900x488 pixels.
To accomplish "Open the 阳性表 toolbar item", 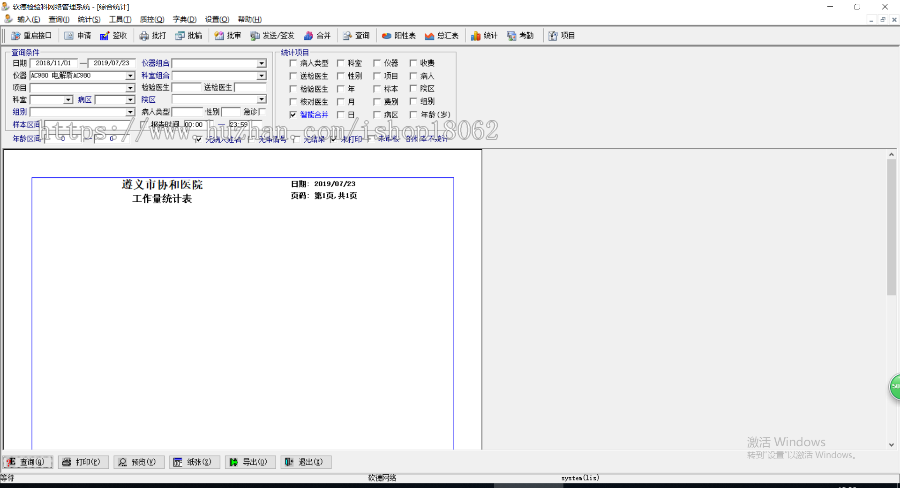I will click(398, 36).
